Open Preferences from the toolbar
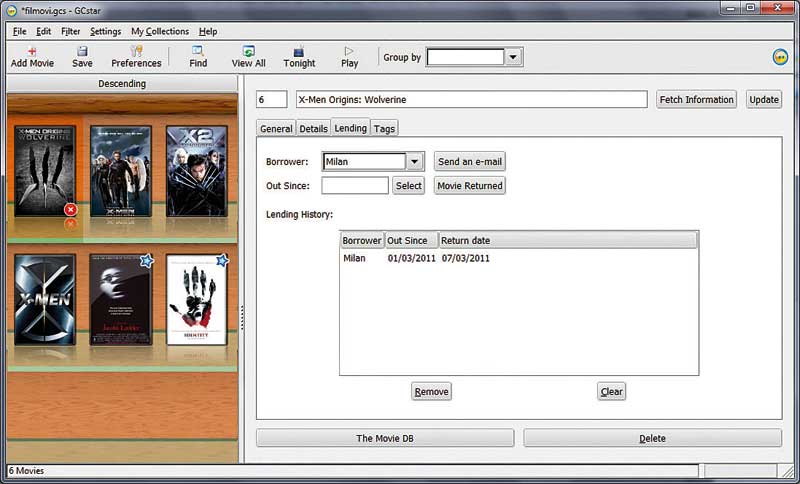The image size is (800, 484). coord(136,51)
